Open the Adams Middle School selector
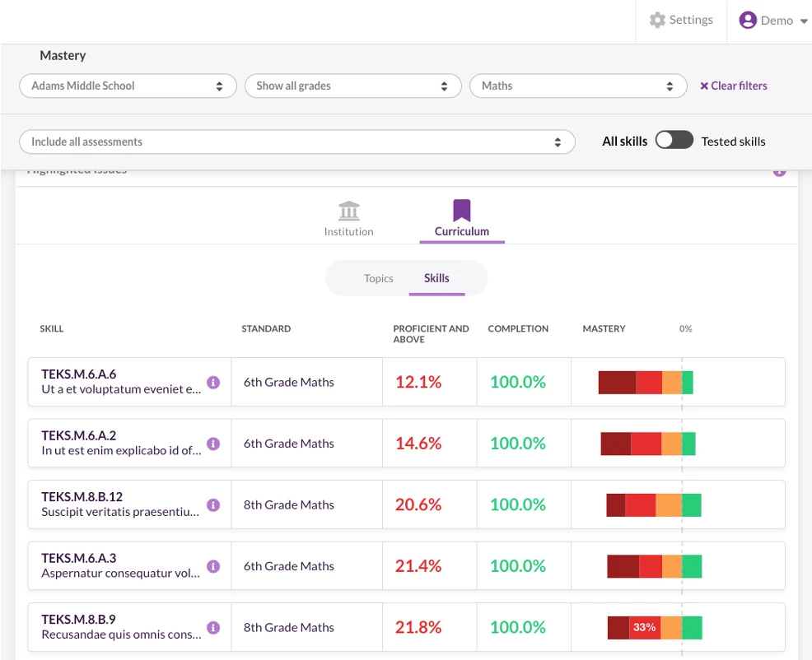This screenshot has width=812, height=660. (128, 85)
